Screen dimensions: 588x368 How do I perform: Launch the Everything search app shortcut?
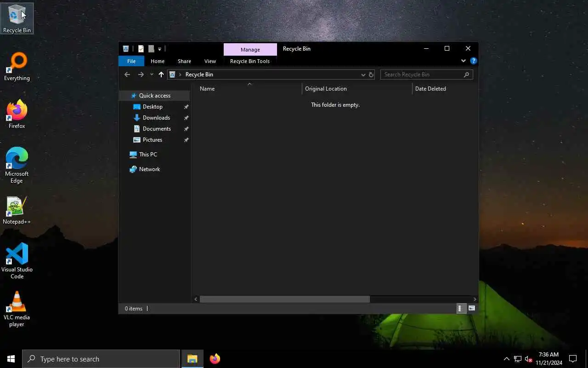click(17, 67)
